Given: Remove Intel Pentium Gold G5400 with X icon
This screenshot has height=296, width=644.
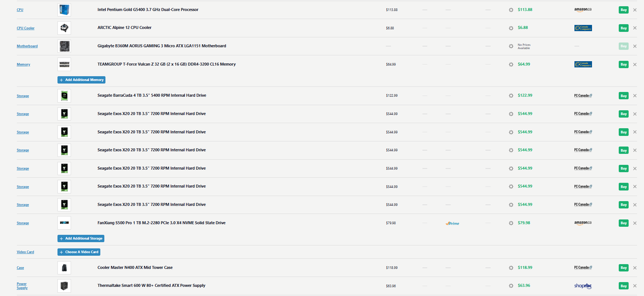Looking at the screenshot, I should tap(635, 10).
